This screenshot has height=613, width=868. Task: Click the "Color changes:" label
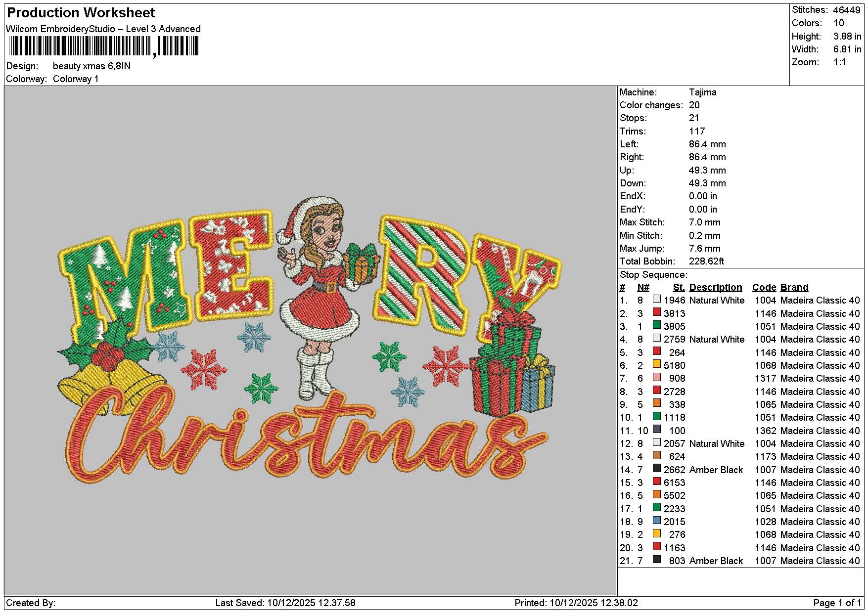coord(651,105)
